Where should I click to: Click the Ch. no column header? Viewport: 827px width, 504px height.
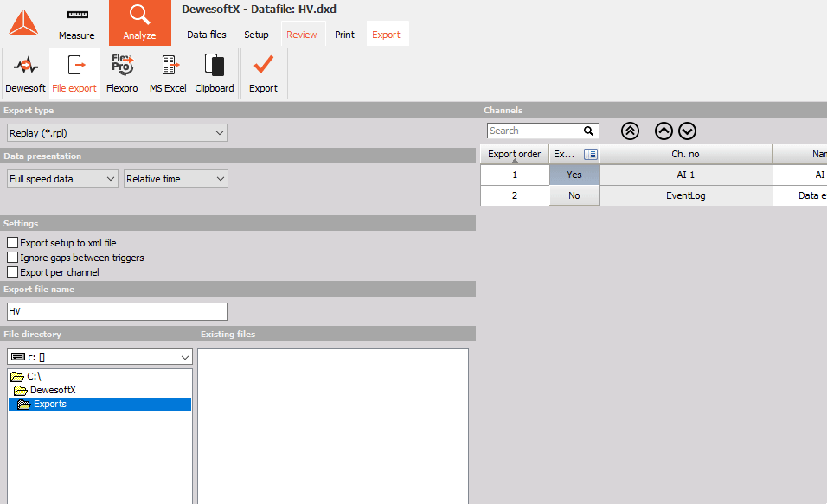[x=686, y=154]
